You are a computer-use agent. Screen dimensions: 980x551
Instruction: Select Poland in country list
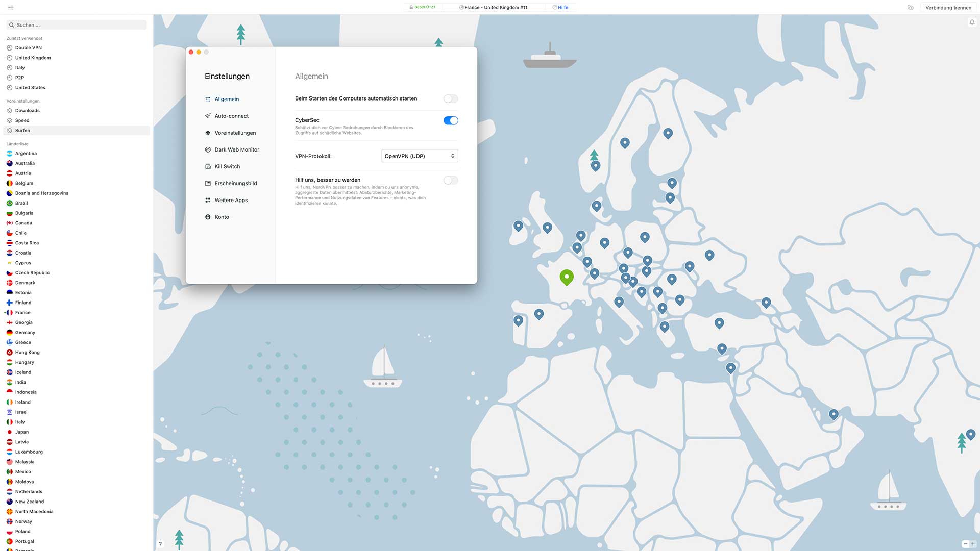(77, 532)
